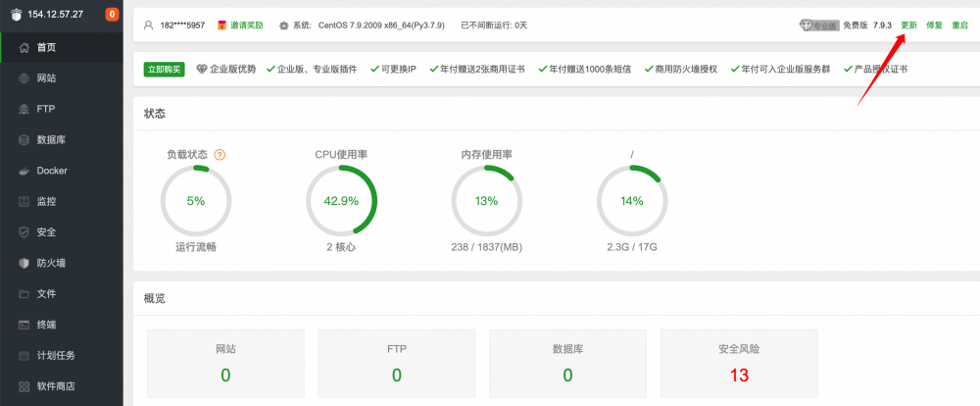Select the FTP icon in the sidebar
Image resolution: width=980 pixels, height=406 pixels.
click(x=24, y=109)
